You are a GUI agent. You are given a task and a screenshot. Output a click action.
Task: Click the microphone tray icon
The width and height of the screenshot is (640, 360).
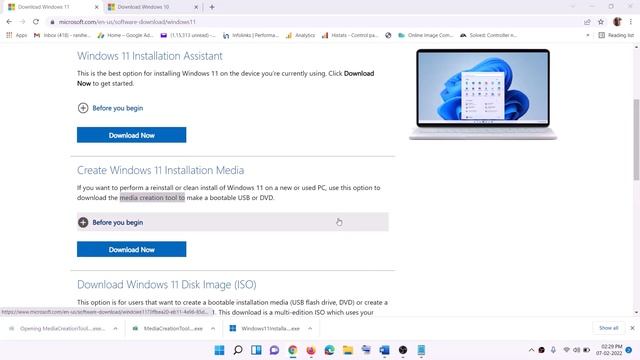pos(553,350)
